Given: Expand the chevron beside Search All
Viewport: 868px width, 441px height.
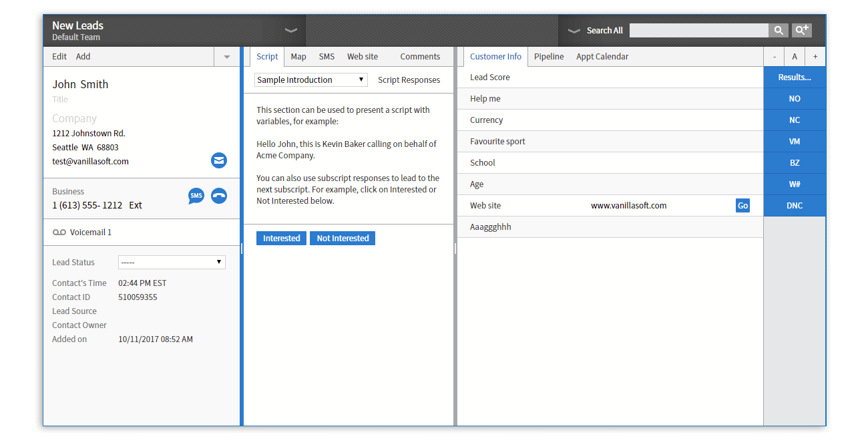Looking at the screenshot, I should 574,30.
